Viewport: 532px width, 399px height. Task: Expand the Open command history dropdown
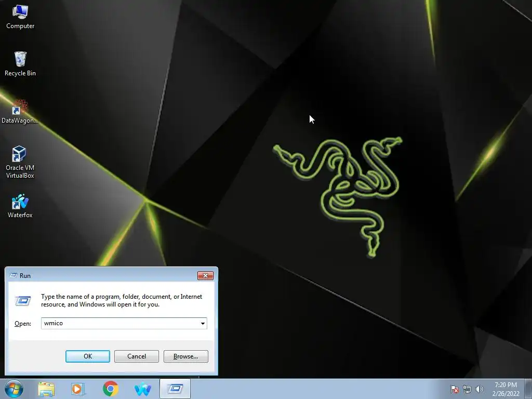(x=203, y=323)
